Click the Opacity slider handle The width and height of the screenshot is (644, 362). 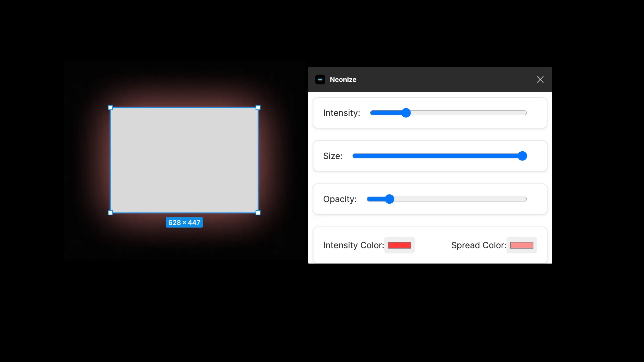pos(389,199)
